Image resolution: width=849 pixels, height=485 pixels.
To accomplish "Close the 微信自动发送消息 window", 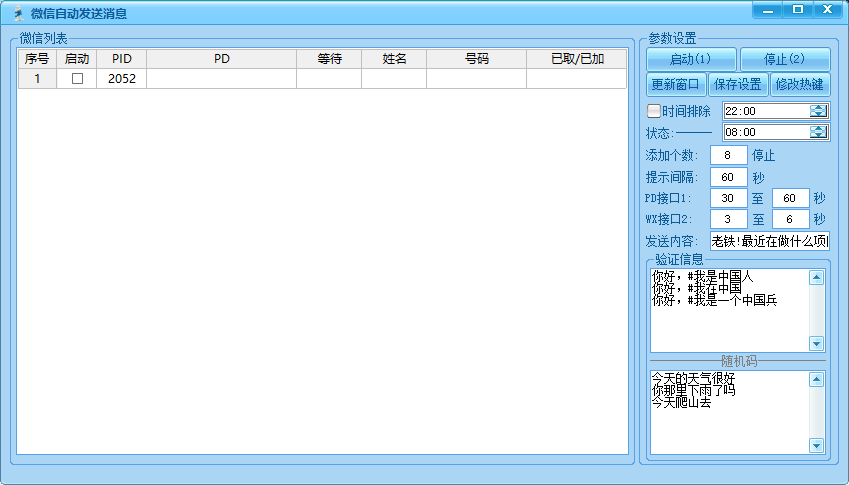I will (x=828, y=10).
